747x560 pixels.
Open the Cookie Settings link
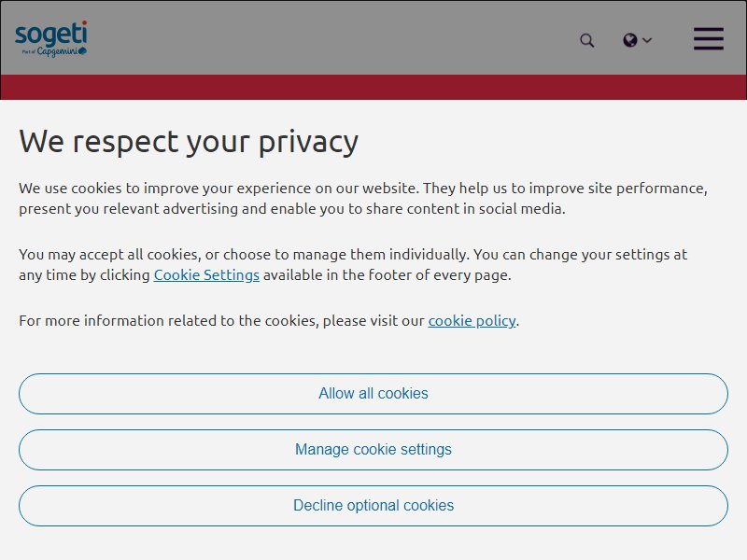coord(206,275)
